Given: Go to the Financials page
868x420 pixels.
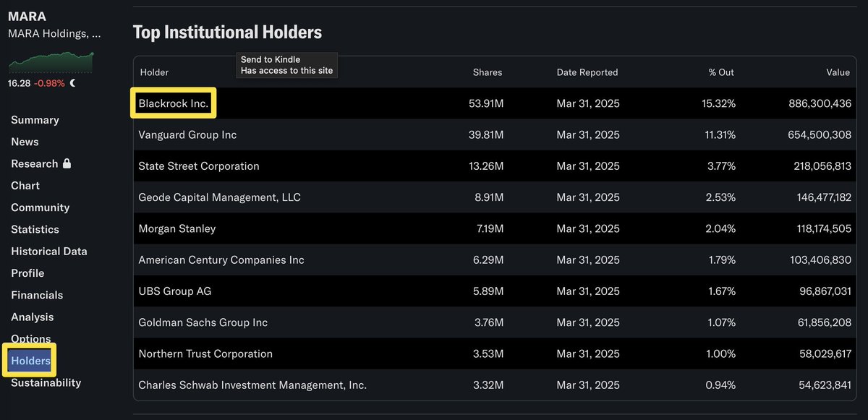Looking at the screenshot, I should coord(37,295).
